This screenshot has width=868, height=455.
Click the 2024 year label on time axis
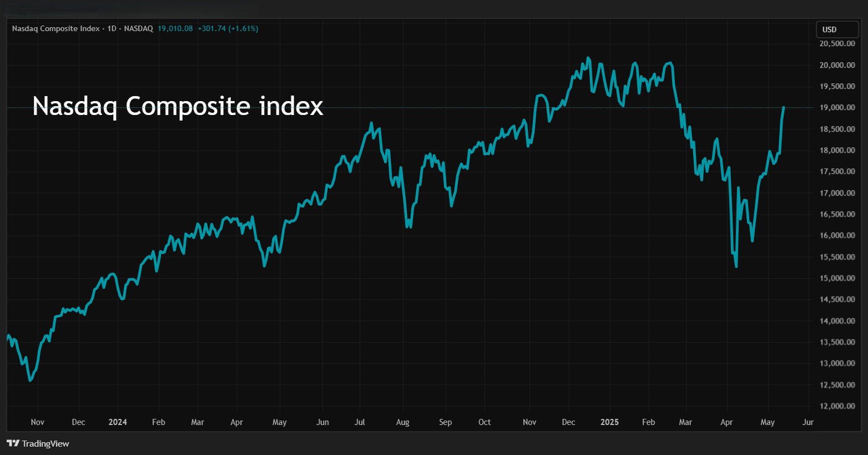coord(118,422)
